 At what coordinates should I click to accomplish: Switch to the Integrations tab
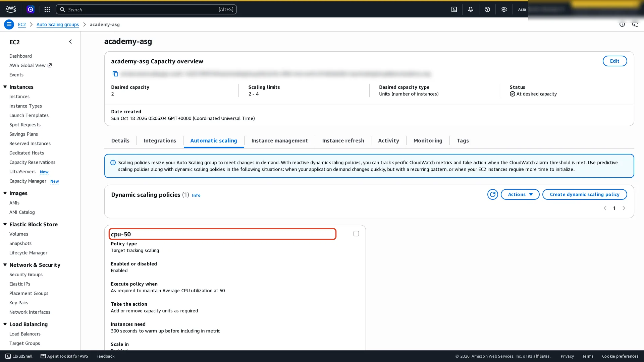click(x=160, y=141)
